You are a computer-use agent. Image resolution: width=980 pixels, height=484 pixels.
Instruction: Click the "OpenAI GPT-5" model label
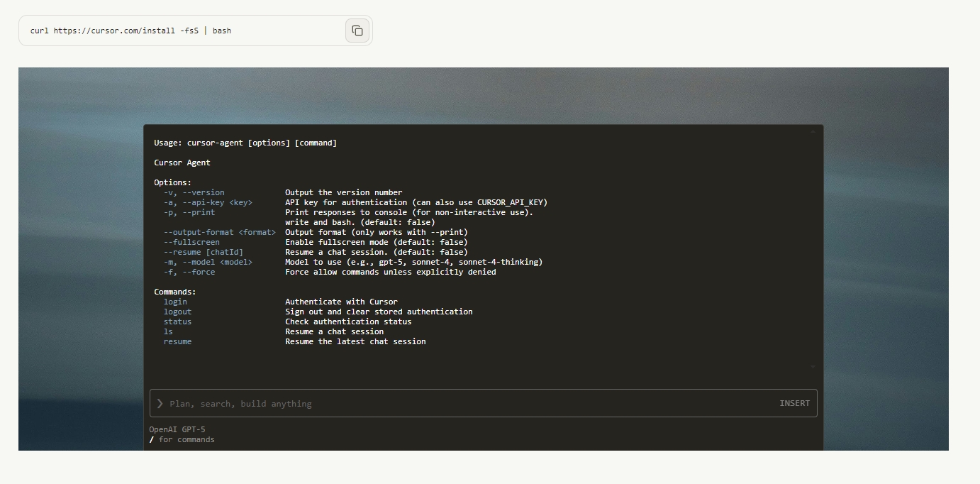coord(177,429)
